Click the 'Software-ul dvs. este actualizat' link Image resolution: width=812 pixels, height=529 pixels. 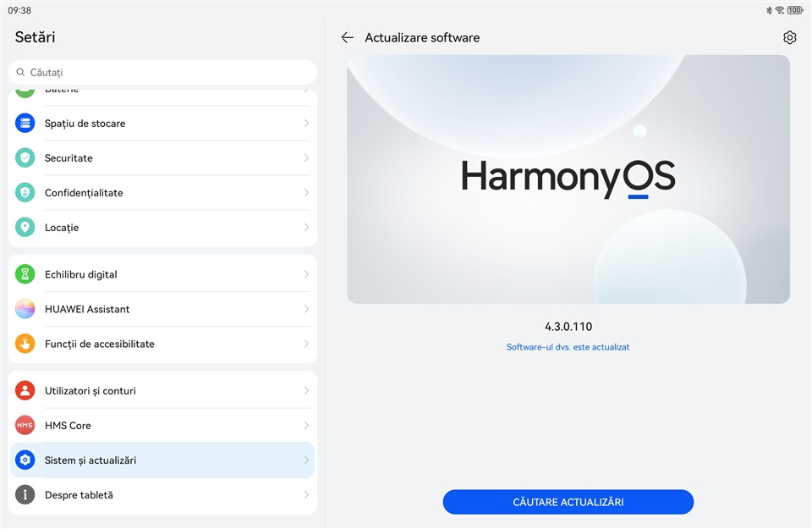tap(568, 347)
